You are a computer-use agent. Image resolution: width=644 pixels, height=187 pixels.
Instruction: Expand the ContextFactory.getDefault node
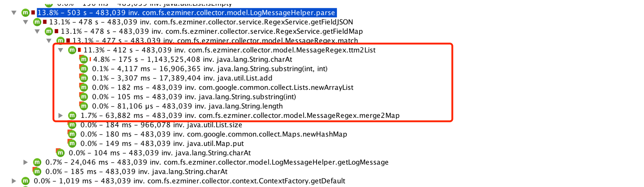[14, 181]
